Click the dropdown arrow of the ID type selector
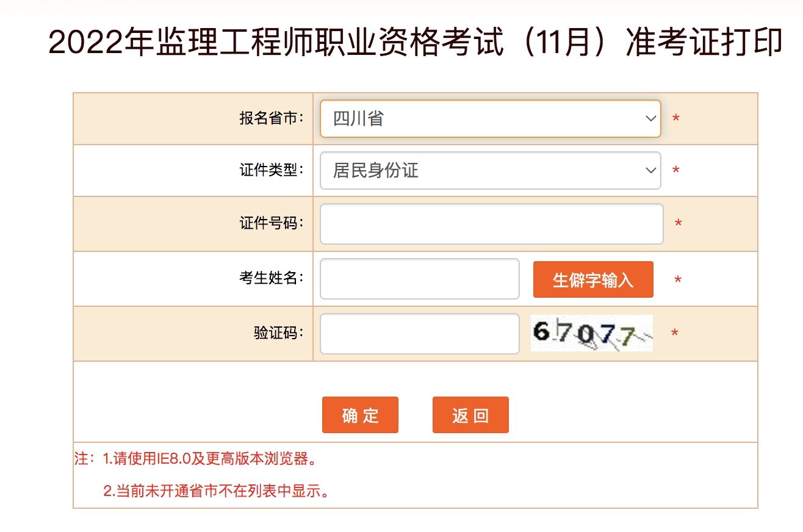 coord(650,171)
